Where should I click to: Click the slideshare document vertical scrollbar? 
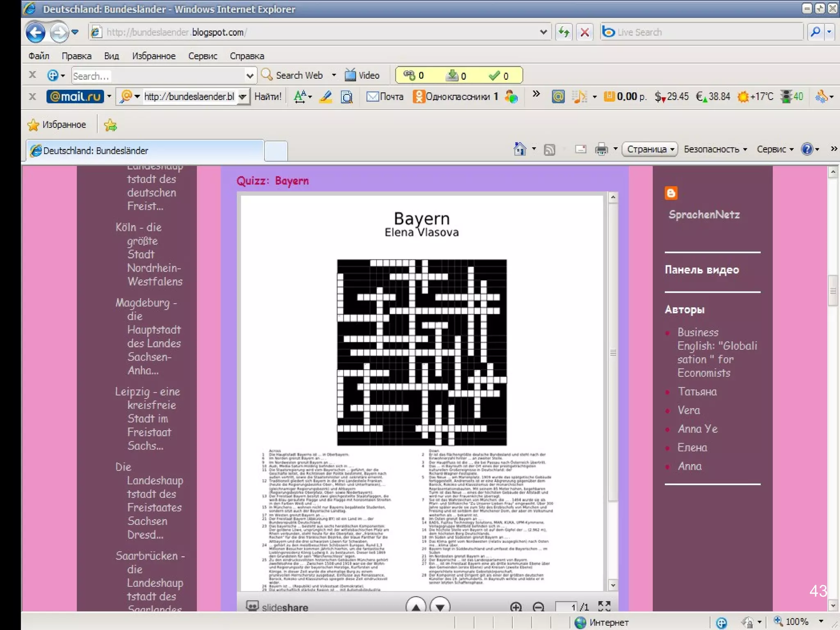pyautogui.click(x=613, y=353)
